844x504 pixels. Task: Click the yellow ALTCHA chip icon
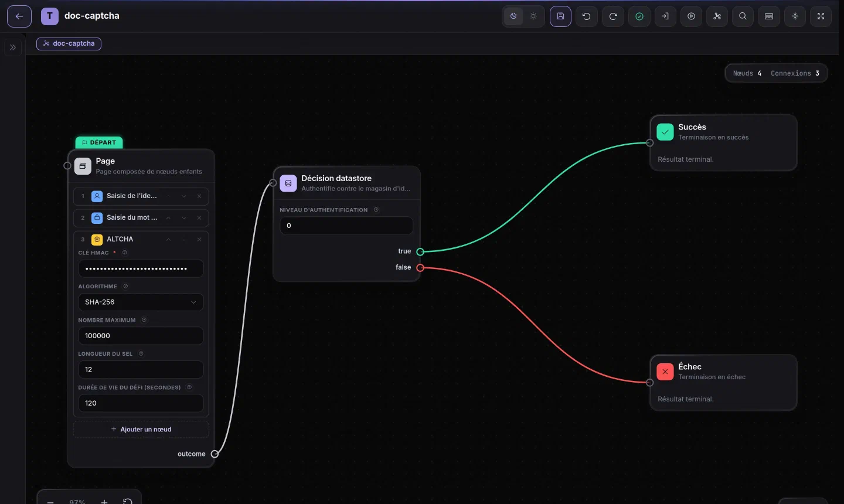(x=97, y=240)
